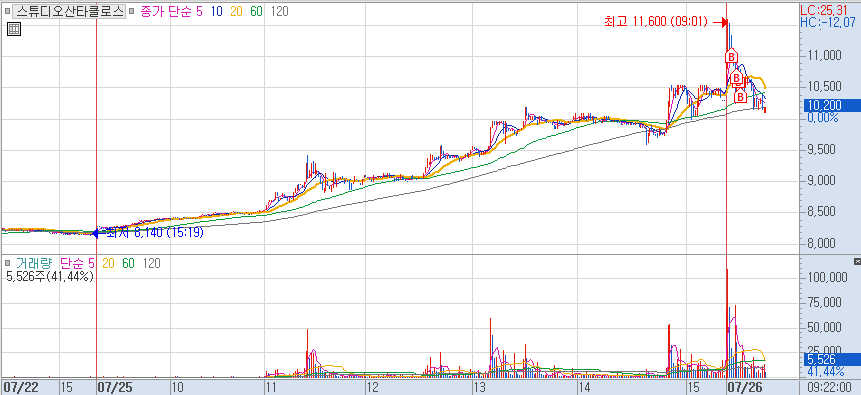
Task: Select the orange 20 price moving average label
Action: coord(236,11)
